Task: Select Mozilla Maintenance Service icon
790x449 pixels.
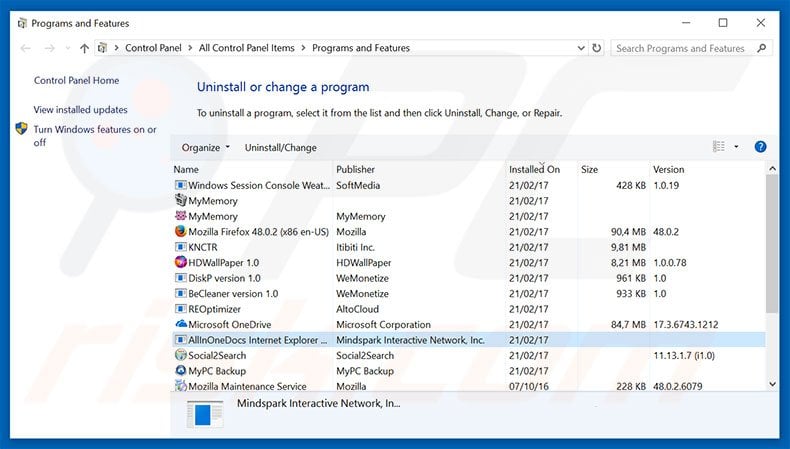Action: 180,386
